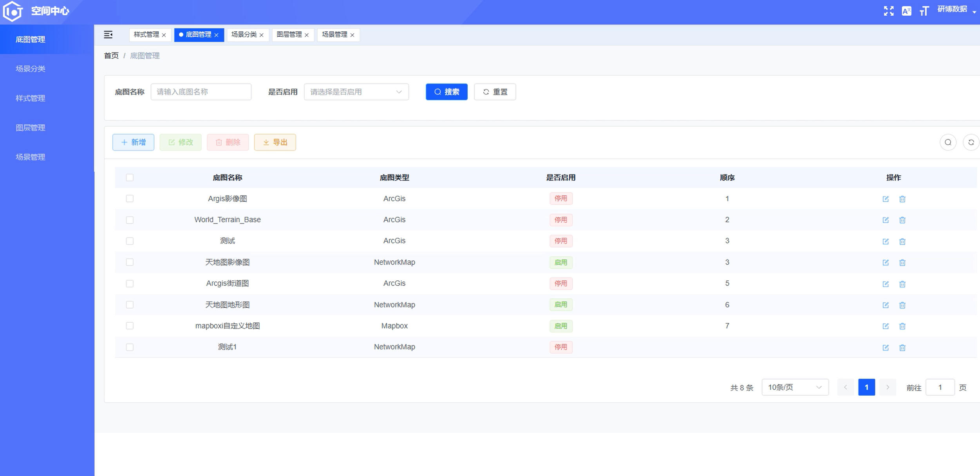This screenshot has width=980, height=476.
Task: Focus the 底图名称 input field
Action: pyautogui.click(x=201, y=92)
